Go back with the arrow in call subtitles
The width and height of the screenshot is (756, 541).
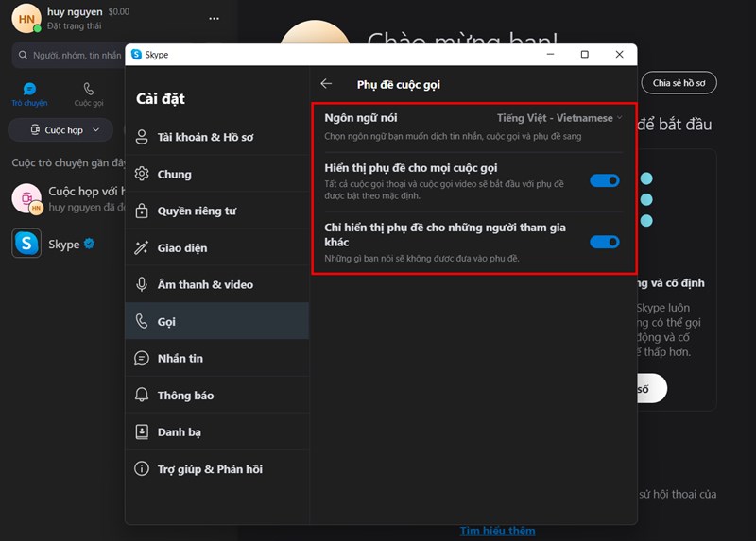pyautogui.click(x=326, y=84)
